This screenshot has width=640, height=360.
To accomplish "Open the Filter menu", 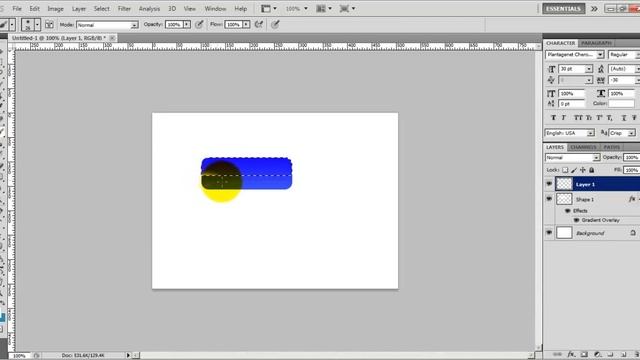I will pyautogui.click(x=124, y=9).
